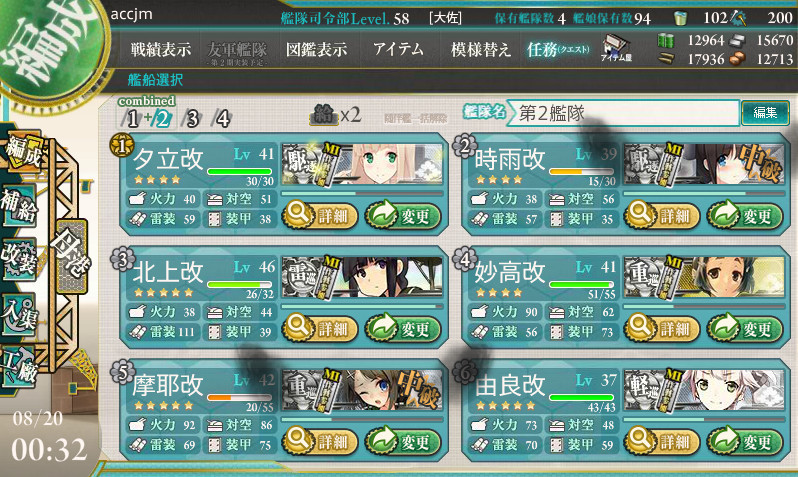This screenshot has width=798, height=477.
Task: Open the 工廠 factory side icon
Action: click(19, 366)
